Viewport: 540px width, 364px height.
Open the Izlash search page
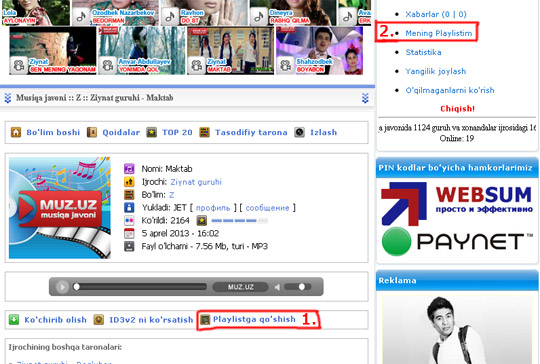pos(323,133)
